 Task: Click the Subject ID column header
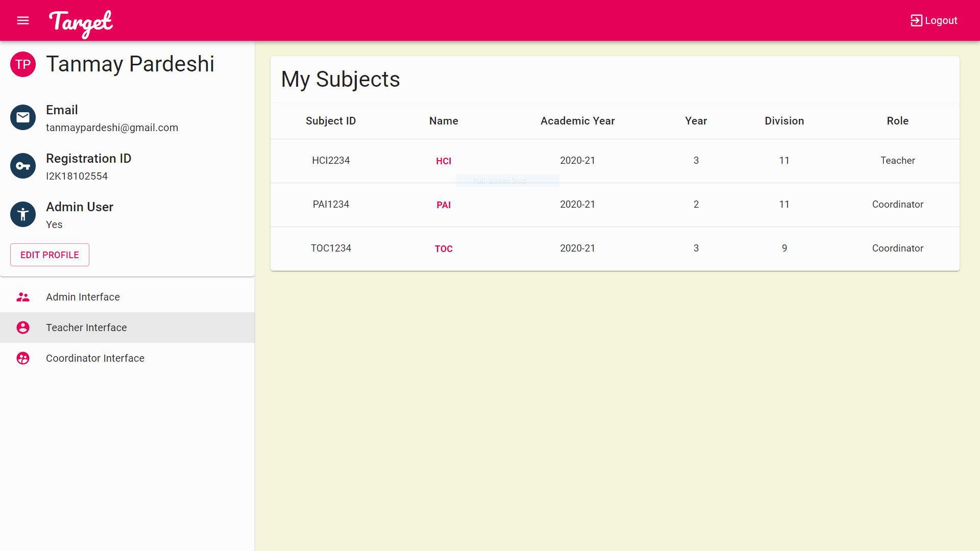pyautogui.click(x=331, y=121)
